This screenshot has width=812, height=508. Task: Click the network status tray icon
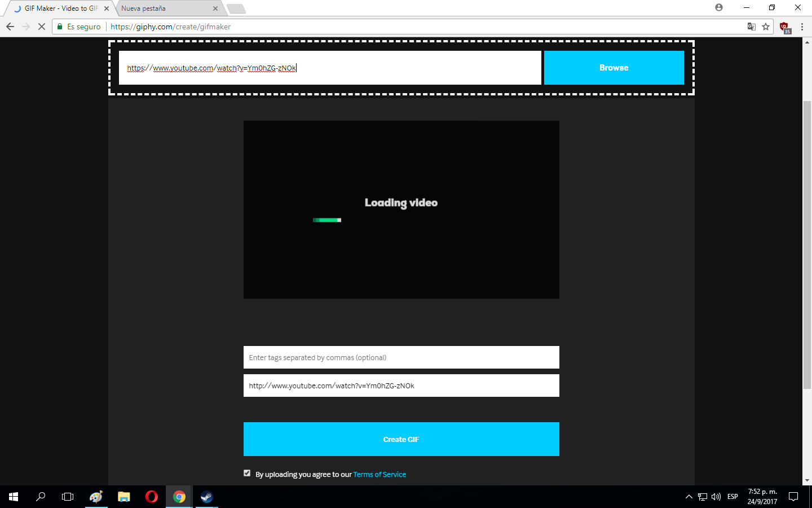tap(703, 497)
